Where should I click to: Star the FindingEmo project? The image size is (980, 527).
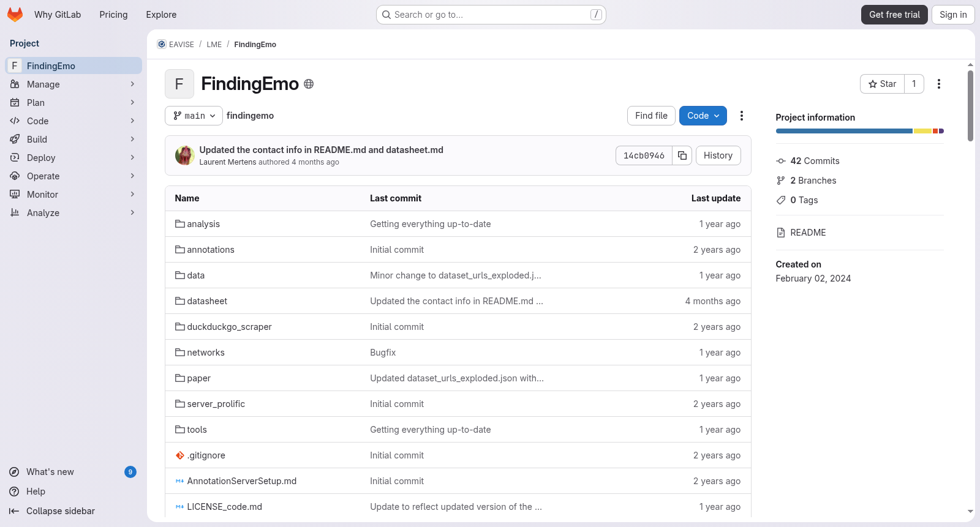pos(882,84)
